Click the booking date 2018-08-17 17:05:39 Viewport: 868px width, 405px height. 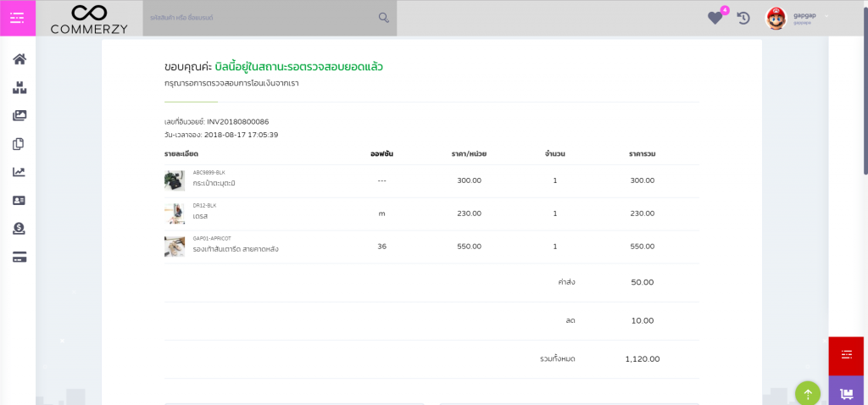[241, 135]
